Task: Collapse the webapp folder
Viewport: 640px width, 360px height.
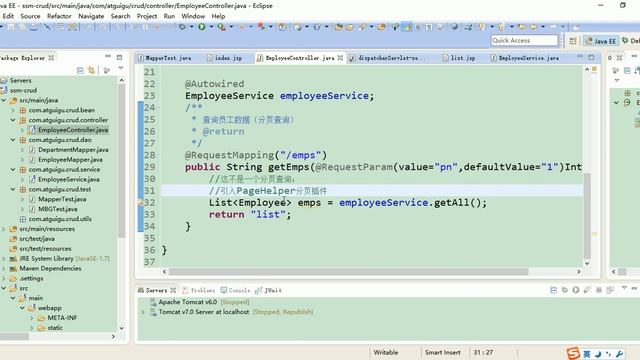Action: point(22,308)
